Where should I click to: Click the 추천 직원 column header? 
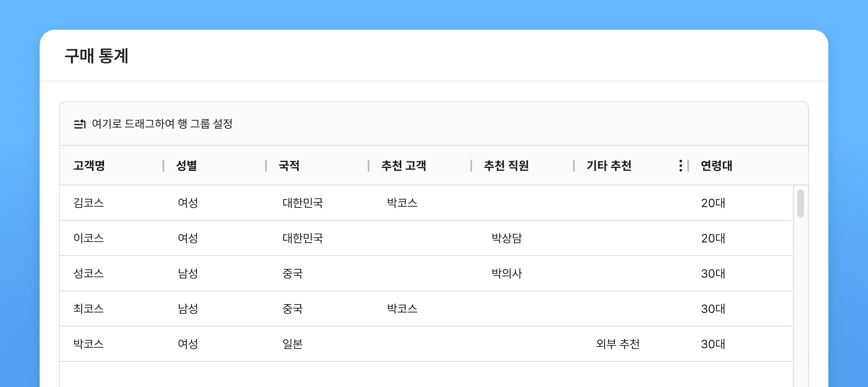click(x=506, y=166)
